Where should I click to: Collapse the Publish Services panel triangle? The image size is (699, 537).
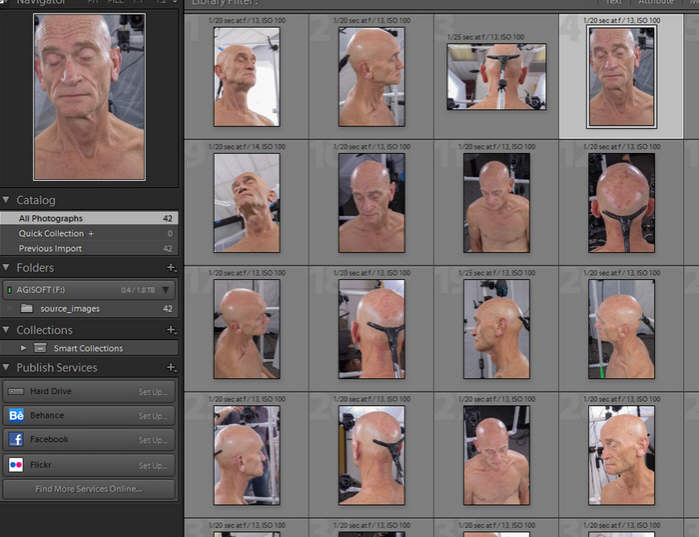point(6,367)
